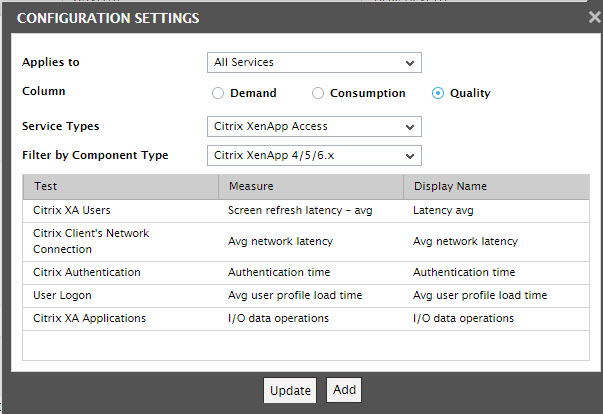This screenshot has height=414, width=603.
Task: Click 'Avg user profile load time' measure cell
Action: coord(311,296)
